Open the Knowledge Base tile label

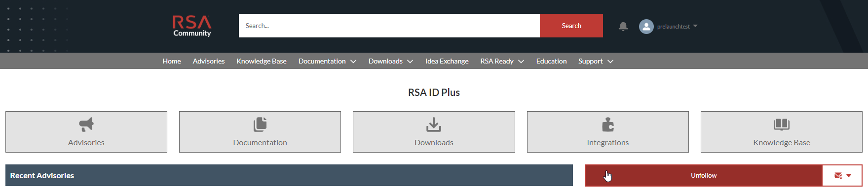[x=782, y=143]
